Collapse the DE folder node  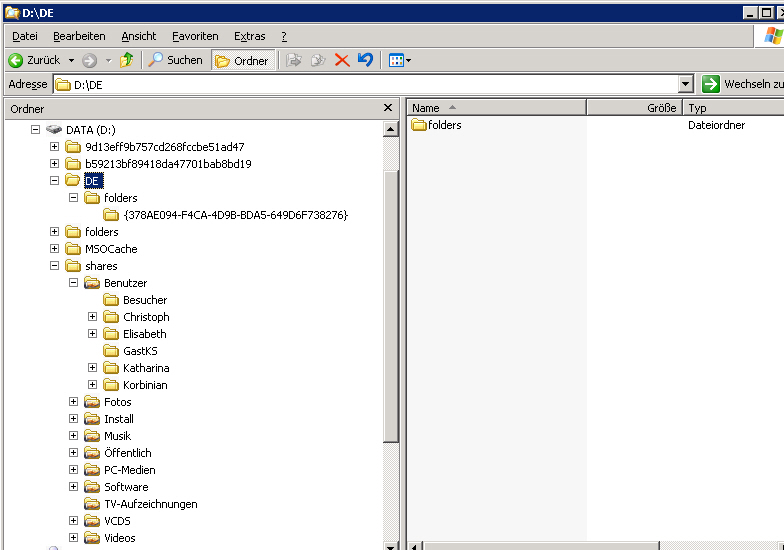pos(54,180)
